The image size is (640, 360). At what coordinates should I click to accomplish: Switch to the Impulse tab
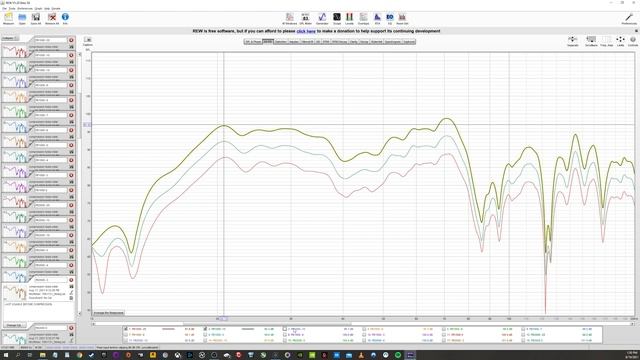coord(294,42)
